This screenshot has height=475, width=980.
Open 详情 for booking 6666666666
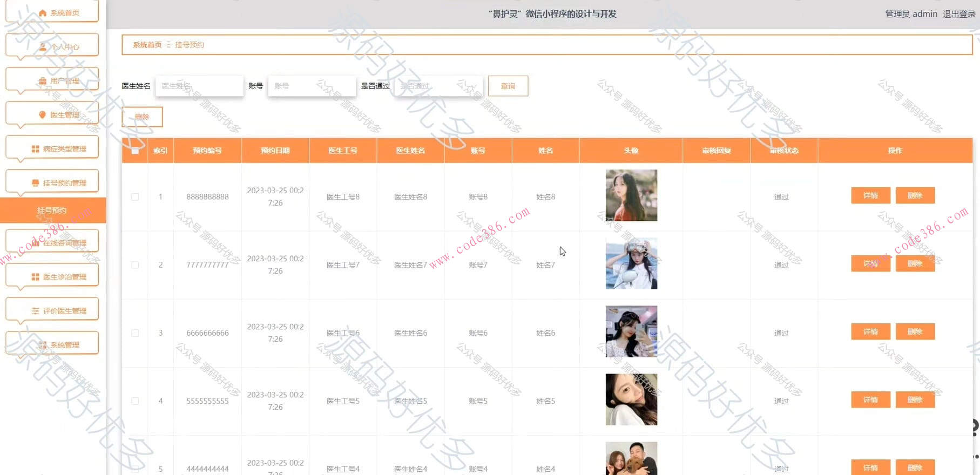(x=870, y=331)
